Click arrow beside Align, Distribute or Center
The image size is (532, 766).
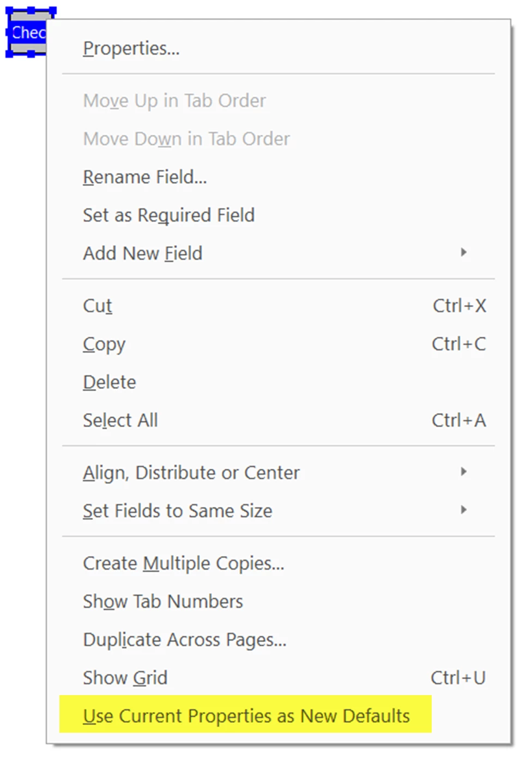463,472
